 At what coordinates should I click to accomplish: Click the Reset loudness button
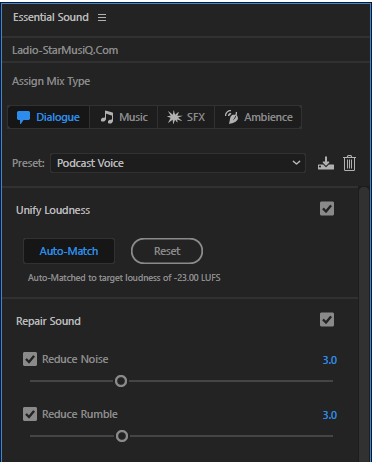coord(167,251)
